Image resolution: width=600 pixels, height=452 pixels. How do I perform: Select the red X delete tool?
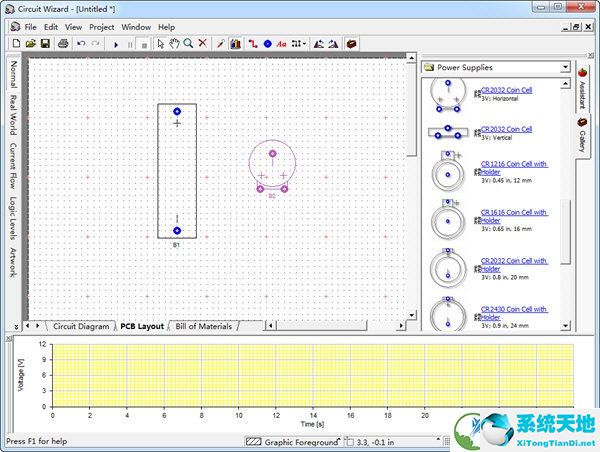203,43
